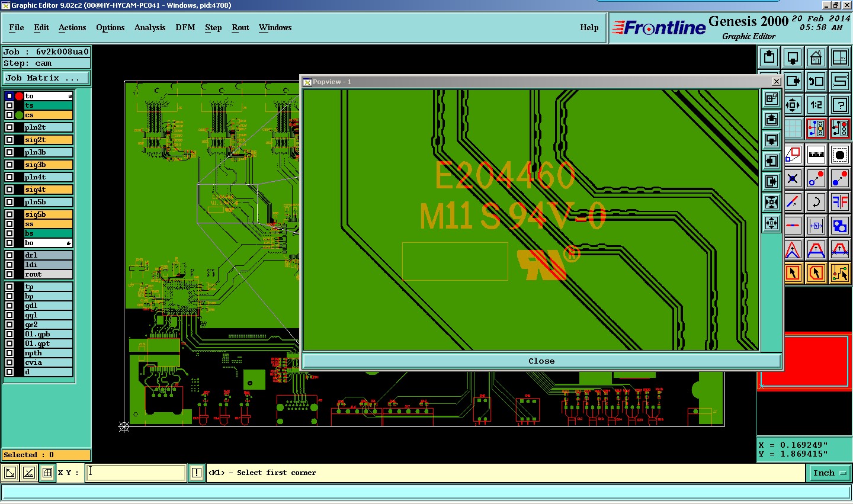Click the four-arrow pan icon in main toolbar

coord(793,105)
